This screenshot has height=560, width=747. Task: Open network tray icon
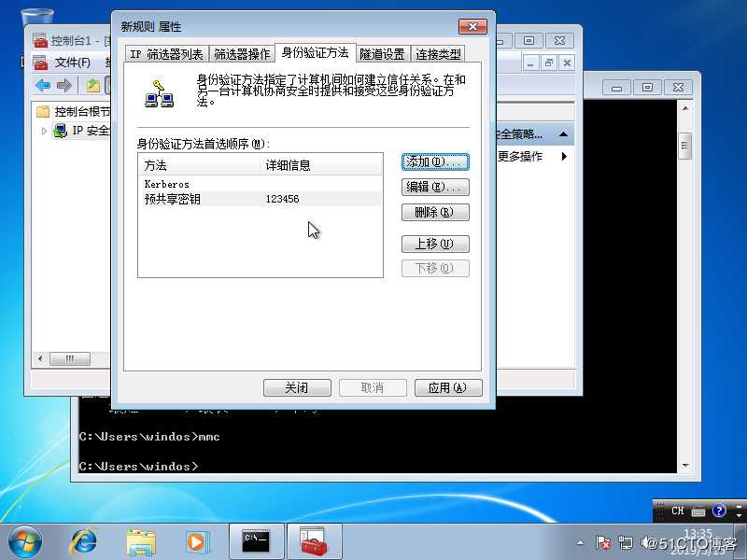pyautogui.click(x=626, y=542)
